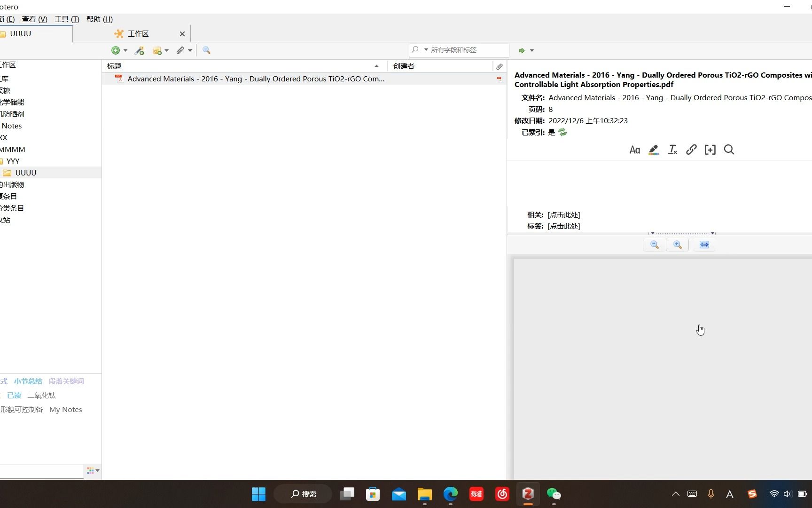Viewport: 812px width, 508px height.
Task: Select the Add Item by Identifier wand icon
Action: (139, 50)
